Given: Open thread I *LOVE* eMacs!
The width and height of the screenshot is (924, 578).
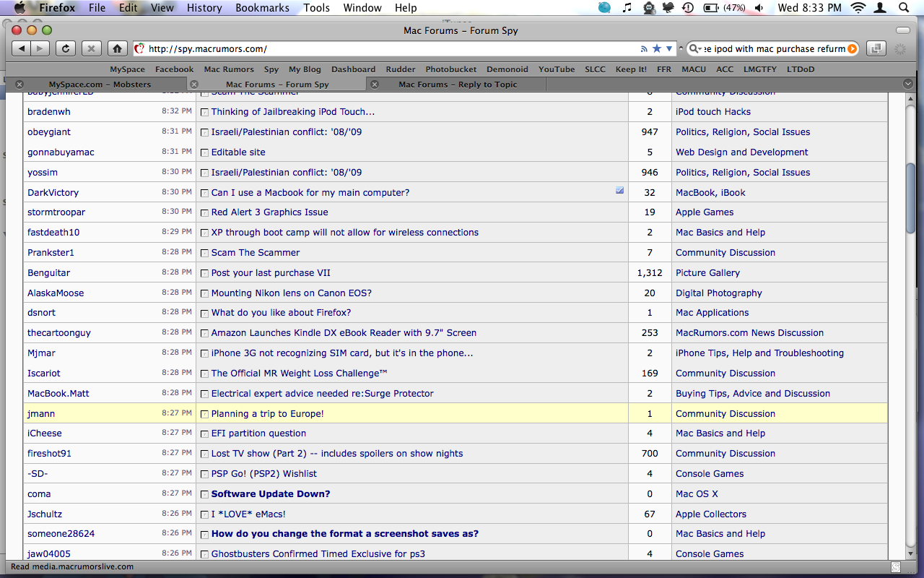Looking at the screenshot, I should click(248, 514).
